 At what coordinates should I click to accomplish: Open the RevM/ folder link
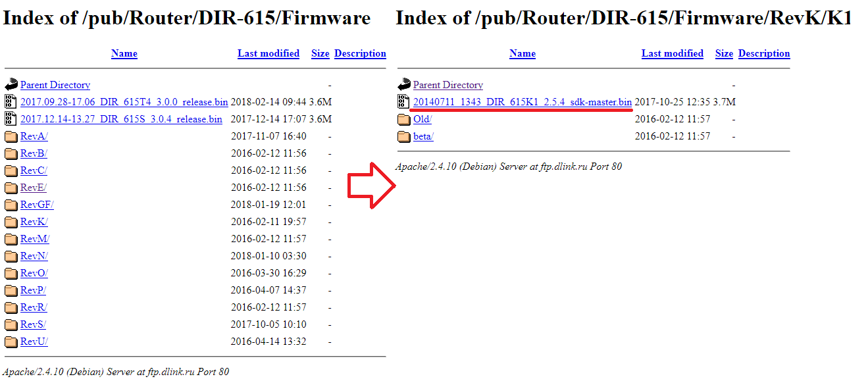tap(35, 239)
